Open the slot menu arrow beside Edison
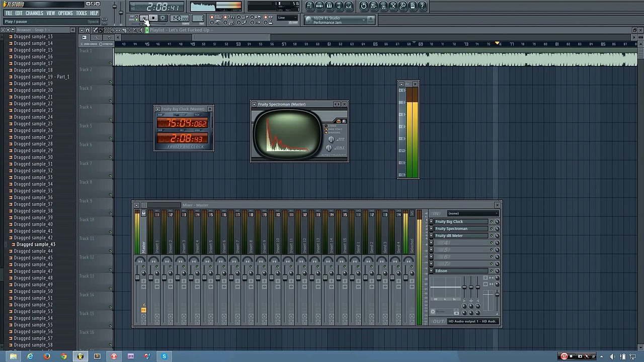The width and height of the screenshot is (644, 362). point(431,271)
